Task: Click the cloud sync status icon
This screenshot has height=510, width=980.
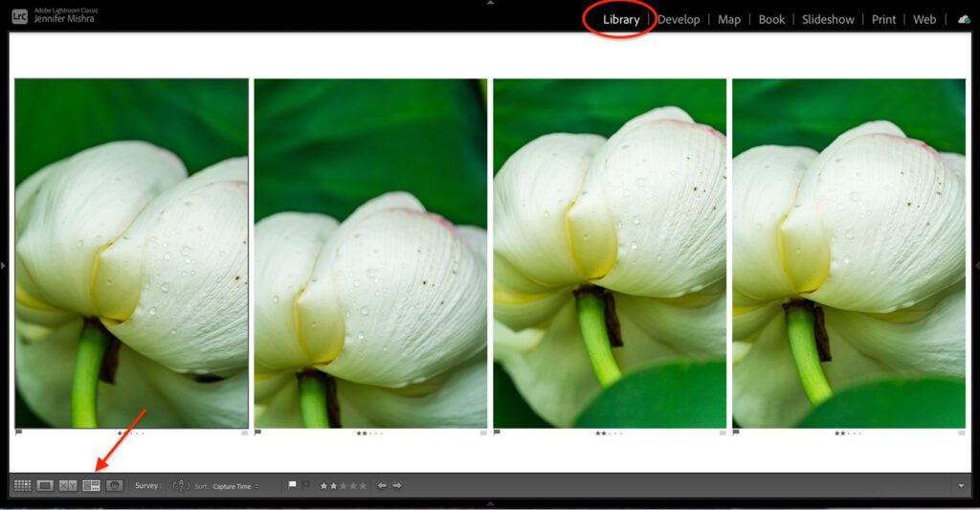Action: coord(963,19)
